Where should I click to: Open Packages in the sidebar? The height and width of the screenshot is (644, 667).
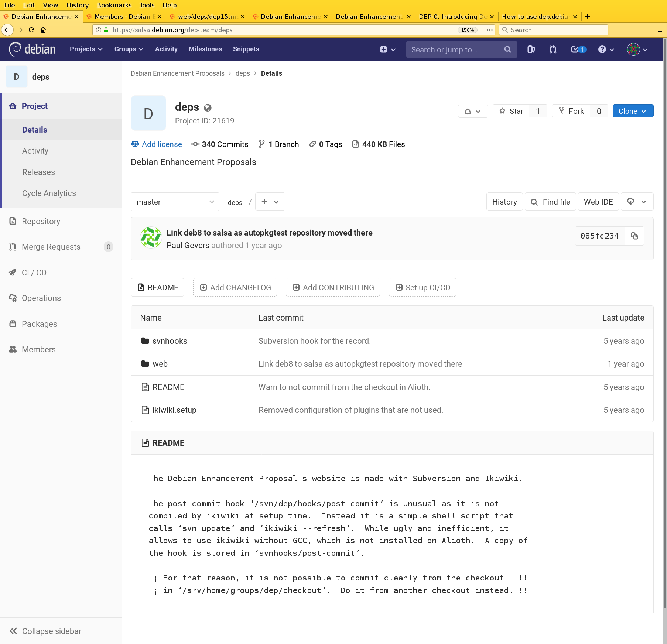39,324
